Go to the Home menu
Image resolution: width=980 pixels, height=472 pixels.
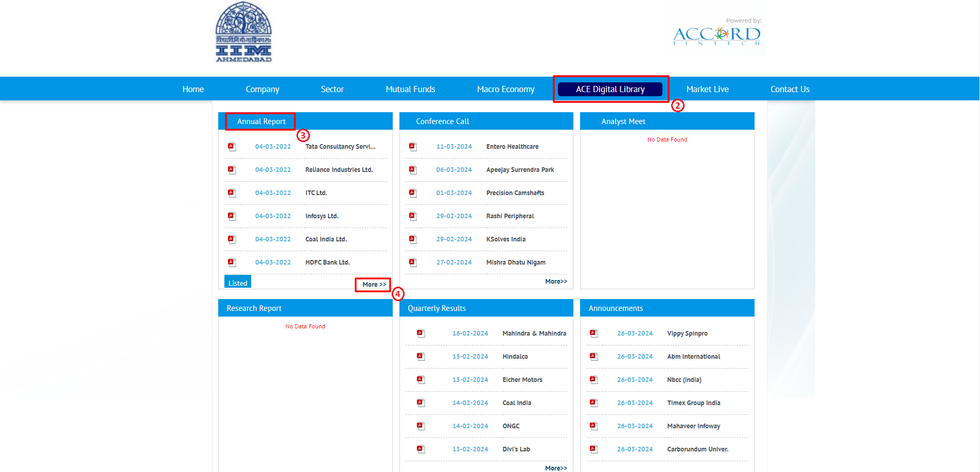(x=193, y=89)
